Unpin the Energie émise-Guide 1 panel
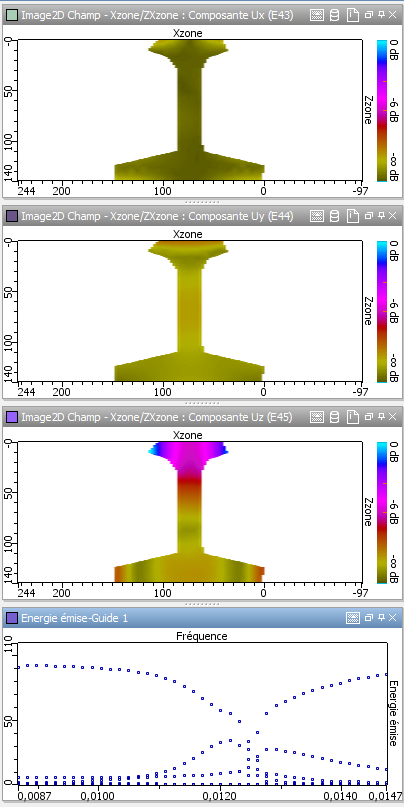404x807 pixels. (381, 618)
